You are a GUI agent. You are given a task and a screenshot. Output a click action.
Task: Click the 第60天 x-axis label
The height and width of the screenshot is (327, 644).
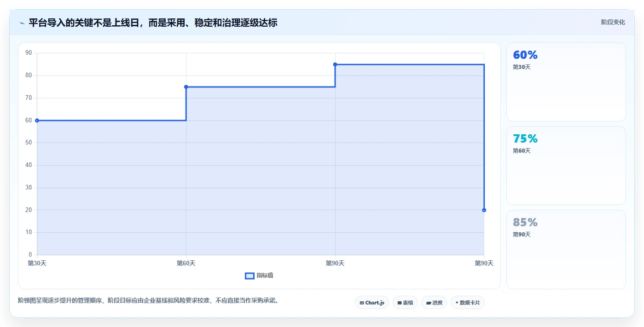click(186, 263)
